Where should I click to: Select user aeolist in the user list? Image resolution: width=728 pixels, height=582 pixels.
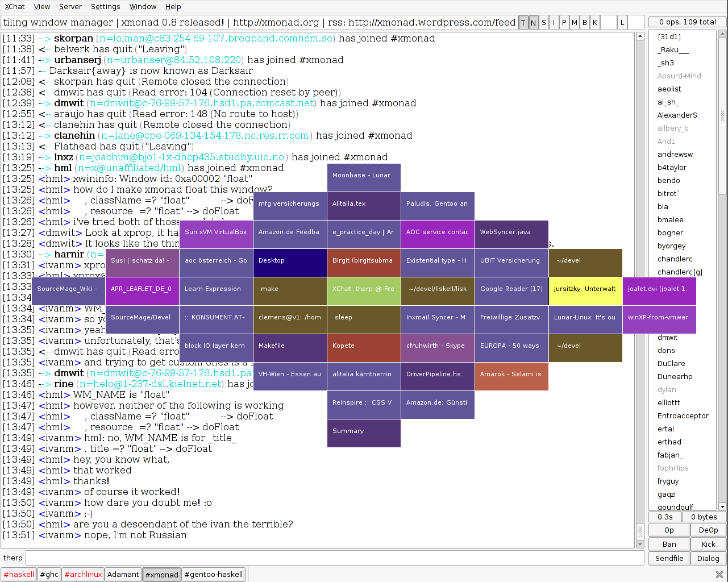[668, 89]
